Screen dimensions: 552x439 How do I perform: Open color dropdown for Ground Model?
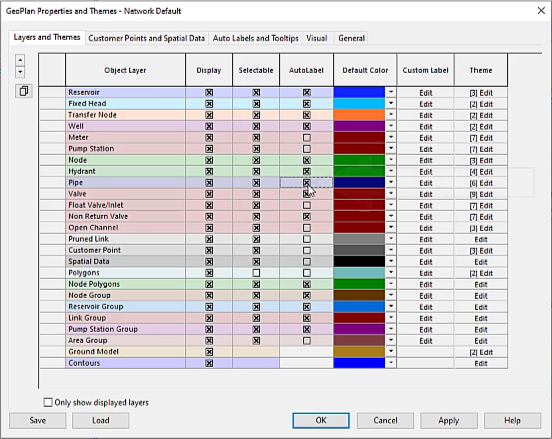[391, 352]
